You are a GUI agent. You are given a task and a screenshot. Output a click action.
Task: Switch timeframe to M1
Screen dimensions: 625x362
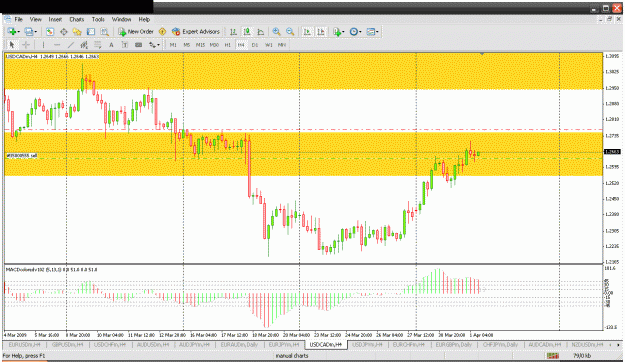point(173,45)
